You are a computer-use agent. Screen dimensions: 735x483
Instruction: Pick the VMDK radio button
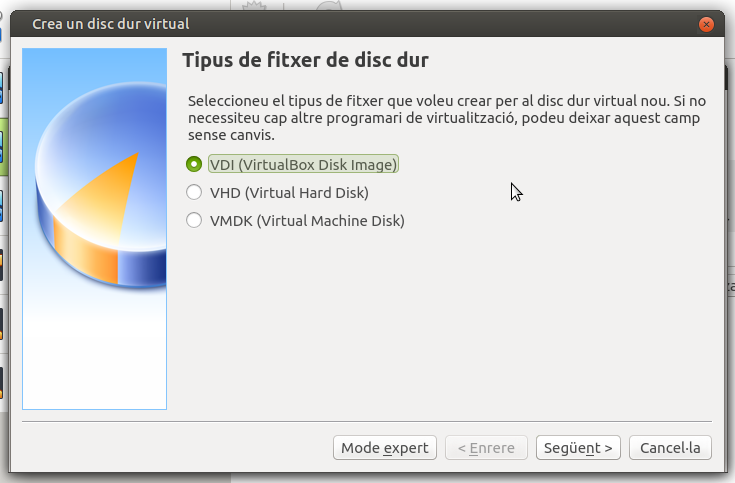coord(194,221)
